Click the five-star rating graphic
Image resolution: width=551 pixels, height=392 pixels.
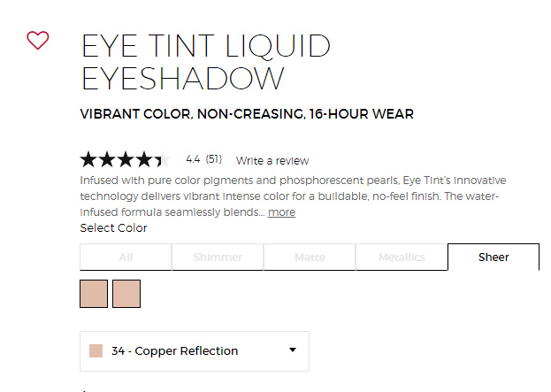(126, 159)
